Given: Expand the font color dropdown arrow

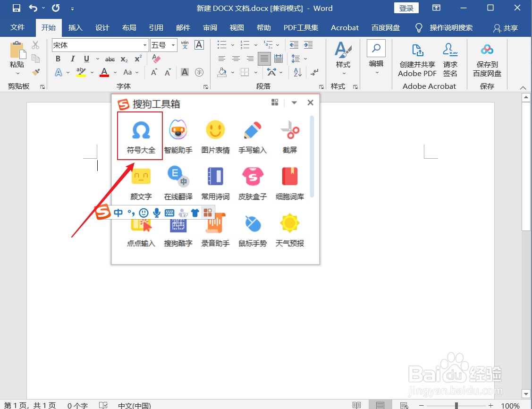Looking at the screenshot, I should point(115,72).
